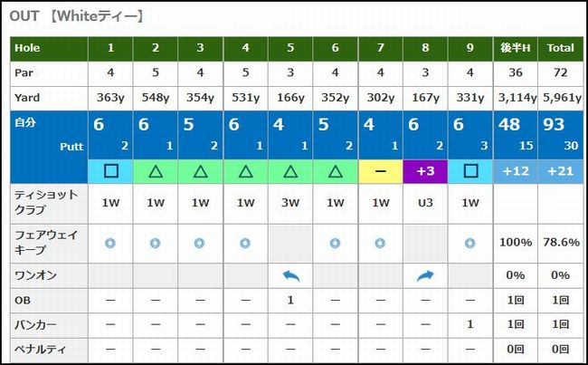Click the bogey triangle icon under hole 6
This screenshot has height=365, width=588.
pyautogui.click(x=336, y=171)
